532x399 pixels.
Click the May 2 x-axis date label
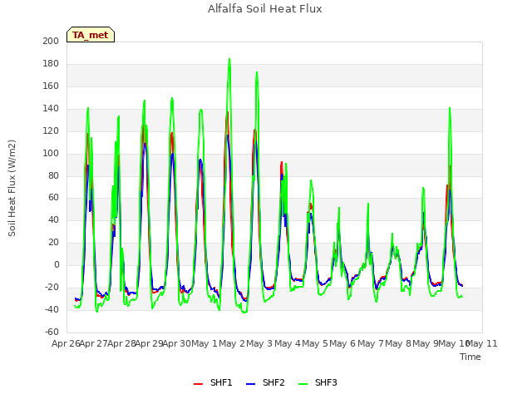click(x=232, y=343)
